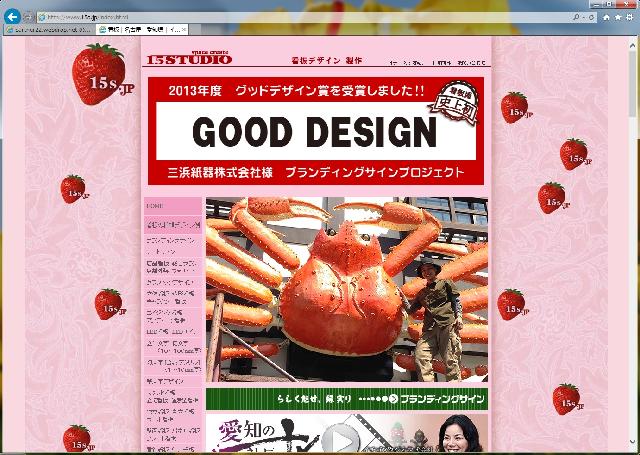
Task: Open the GOOD DESIGN award banner
Action: [x=316, y=131]
